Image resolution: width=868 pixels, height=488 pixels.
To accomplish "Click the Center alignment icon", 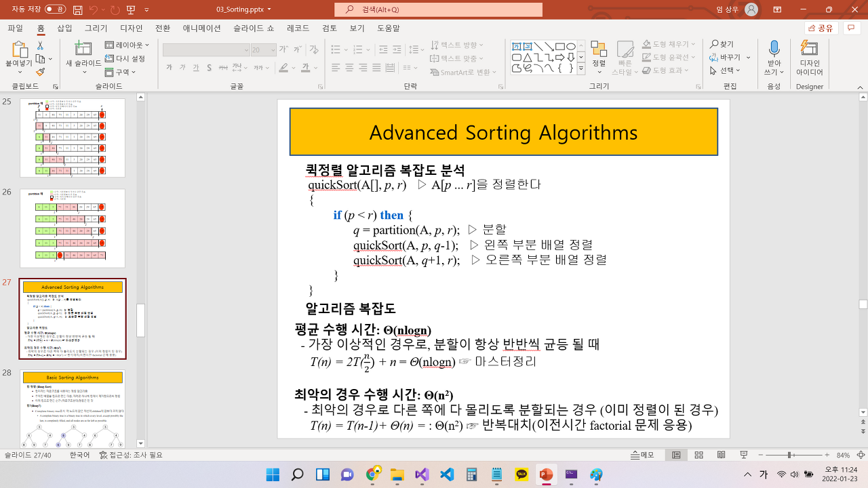I will tap(349, 68).
